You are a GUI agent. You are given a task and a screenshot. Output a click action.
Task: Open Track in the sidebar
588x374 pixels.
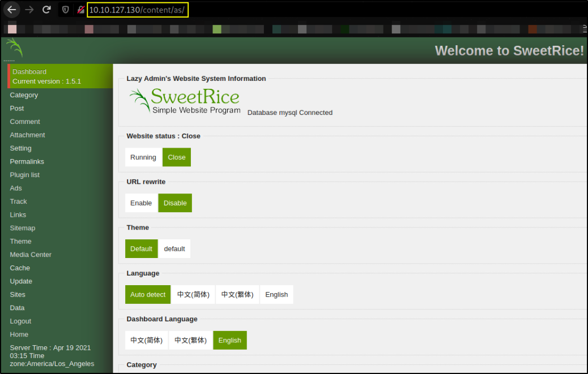click(18, 201)
